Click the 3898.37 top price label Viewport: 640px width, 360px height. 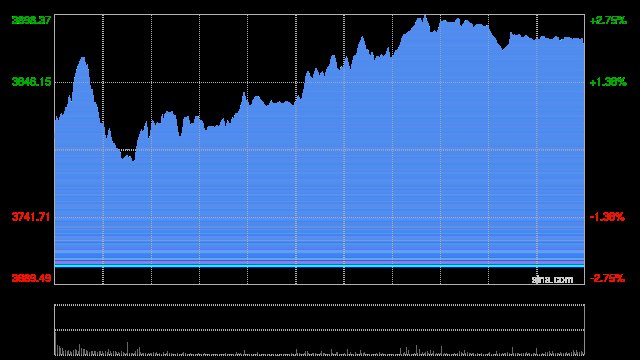click(31, 20)
